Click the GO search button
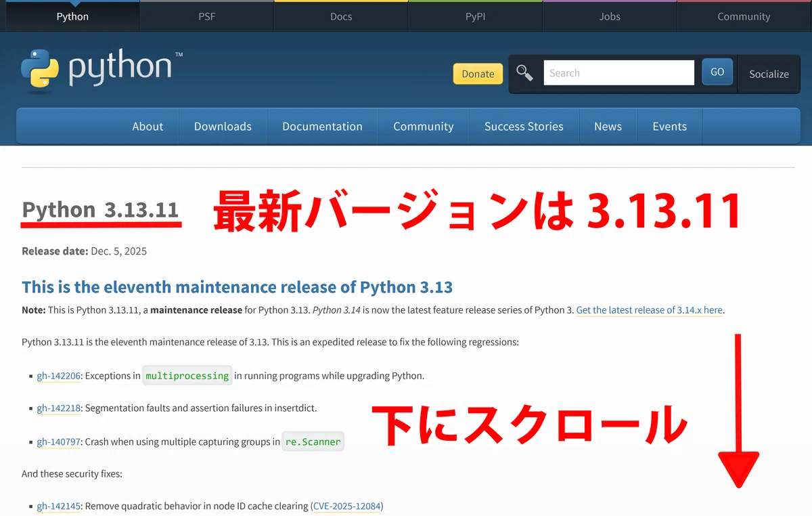This screenshot has height=516, width=812. [717, 72]
